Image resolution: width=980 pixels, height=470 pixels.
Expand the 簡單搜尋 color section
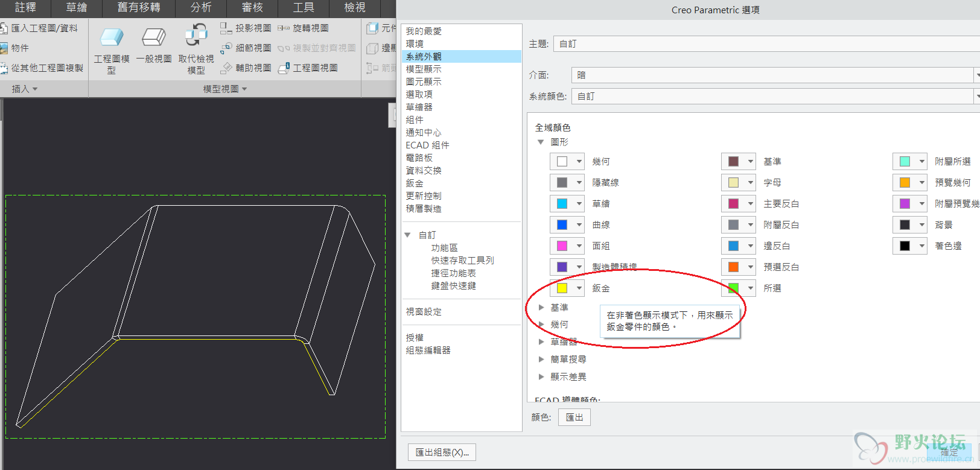click(x=541, y=359)
